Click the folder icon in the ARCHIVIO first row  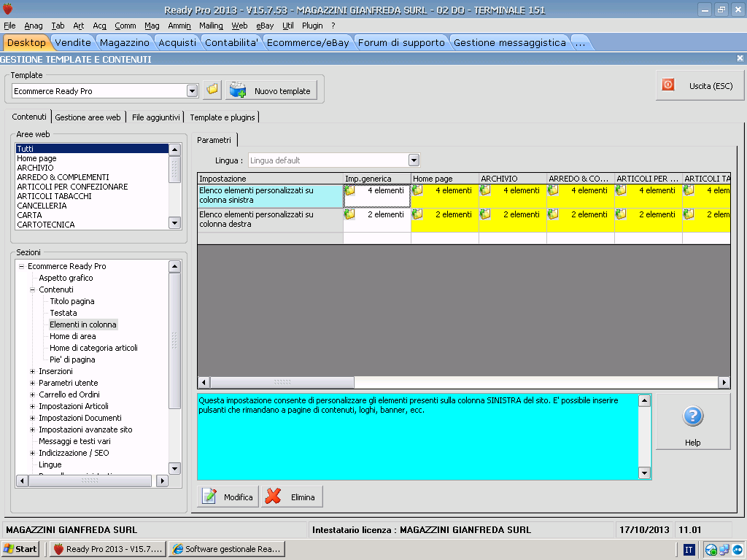click(486, 190)
